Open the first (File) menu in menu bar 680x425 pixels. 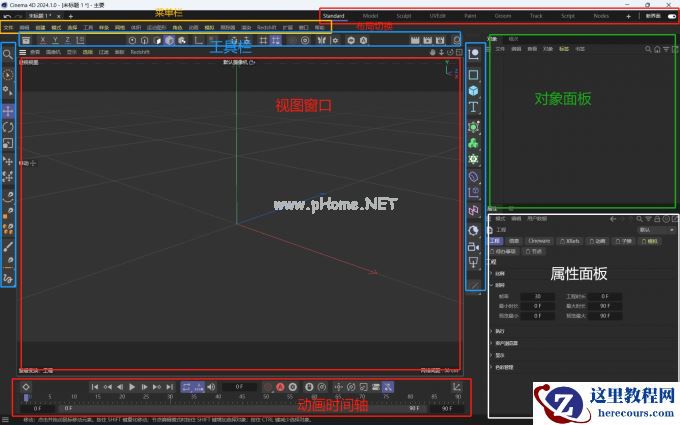click(8, 27)
